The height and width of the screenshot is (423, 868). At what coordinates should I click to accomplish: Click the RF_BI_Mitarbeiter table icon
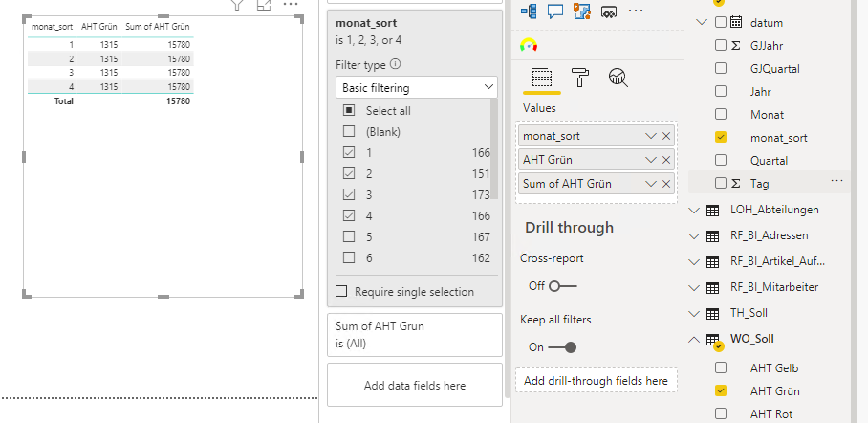click(713, 287)
